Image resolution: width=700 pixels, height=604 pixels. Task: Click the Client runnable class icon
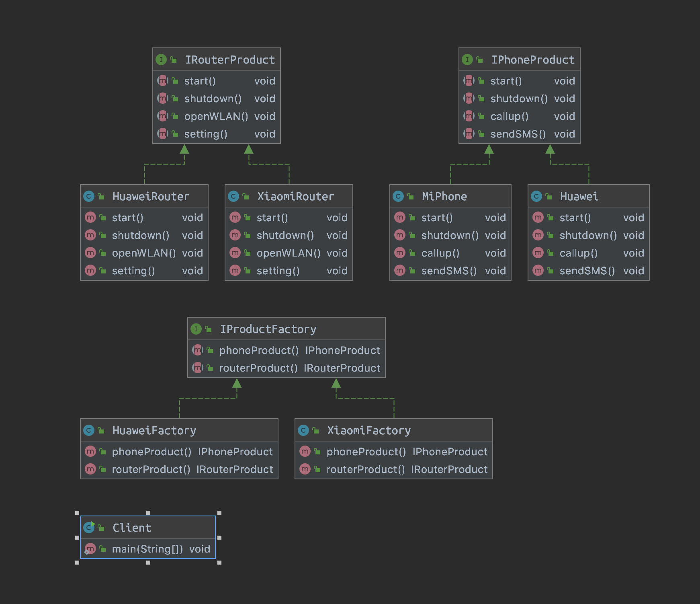pos(89,527)
